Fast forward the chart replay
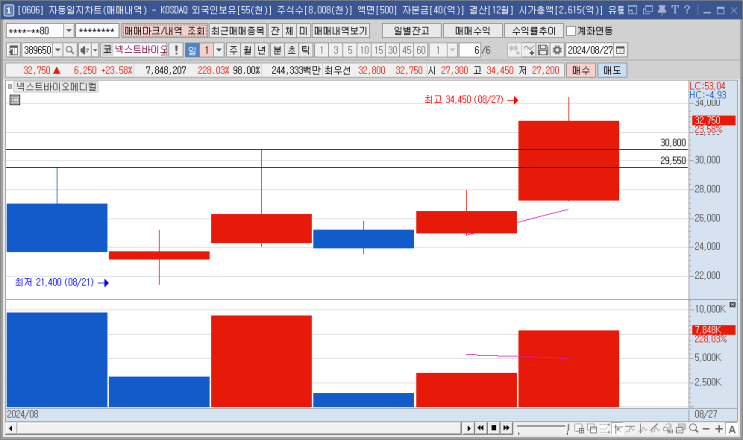Screen dimensions: 743x440 tap(506, 428)
